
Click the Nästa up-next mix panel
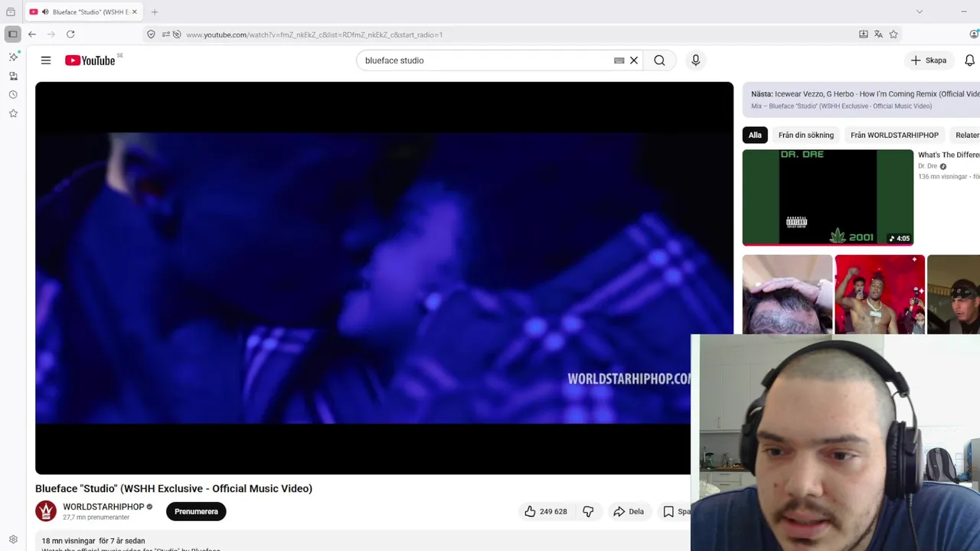click(861, 99)
